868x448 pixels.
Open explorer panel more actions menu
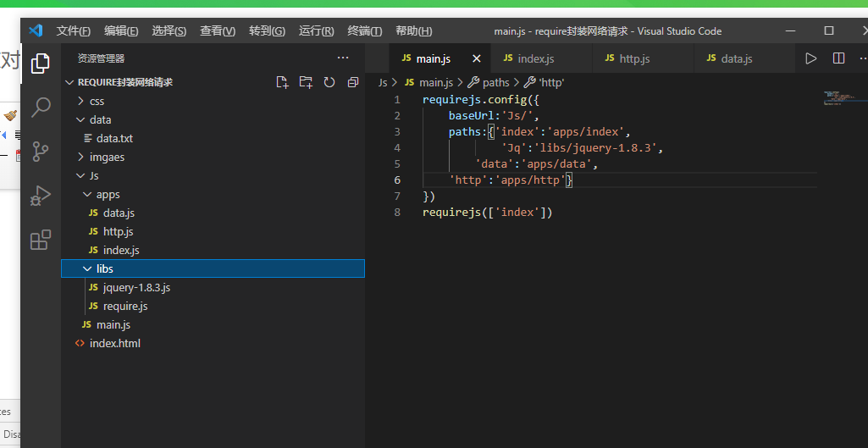click(x=343, y=58)
